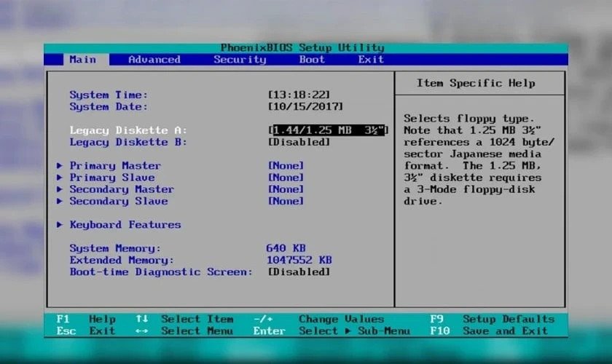The height and width of the screenshot is (364, 612).
Task: Click the System Date label
Action: coord(109,106)
